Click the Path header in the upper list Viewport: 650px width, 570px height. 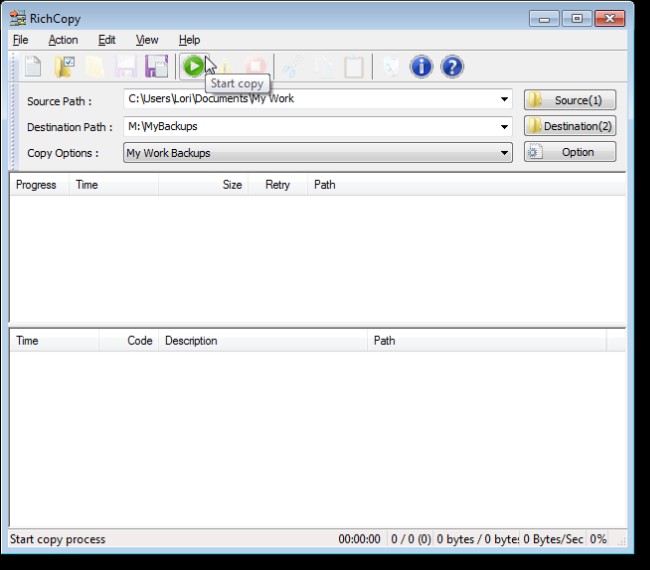point(466,184)
